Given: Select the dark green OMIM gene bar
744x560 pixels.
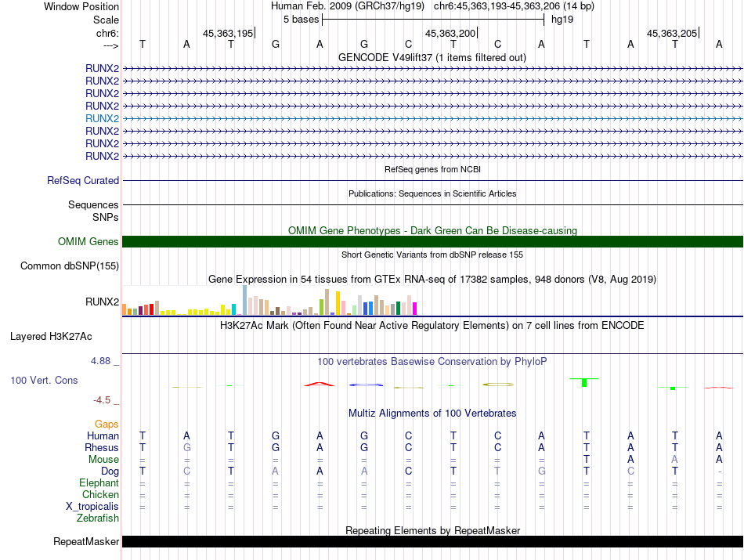Looking at the screenshot, I should click(432, 241).
